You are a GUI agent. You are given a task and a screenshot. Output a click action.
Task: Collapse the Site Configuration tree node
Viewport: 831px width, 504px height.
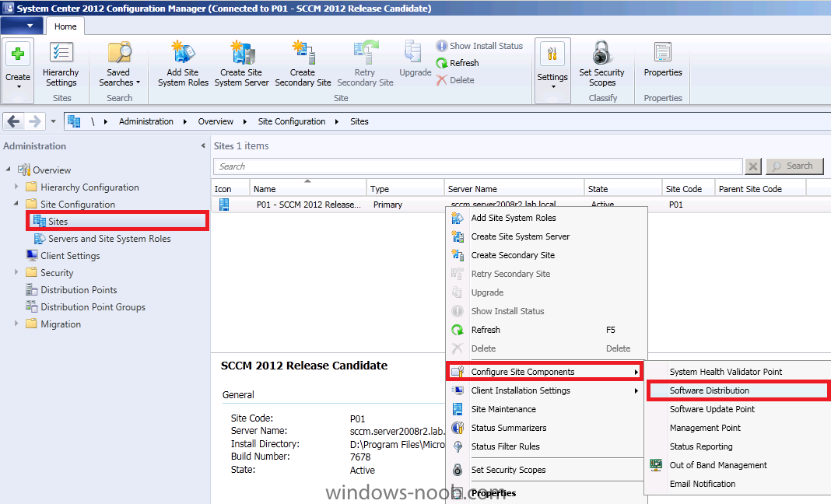click(16, 204)
